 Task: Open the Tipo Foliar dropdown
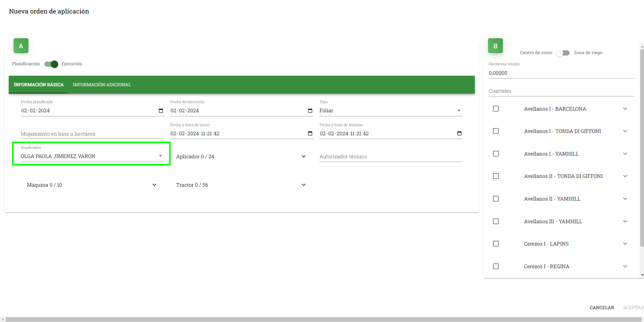pos(391,111)
